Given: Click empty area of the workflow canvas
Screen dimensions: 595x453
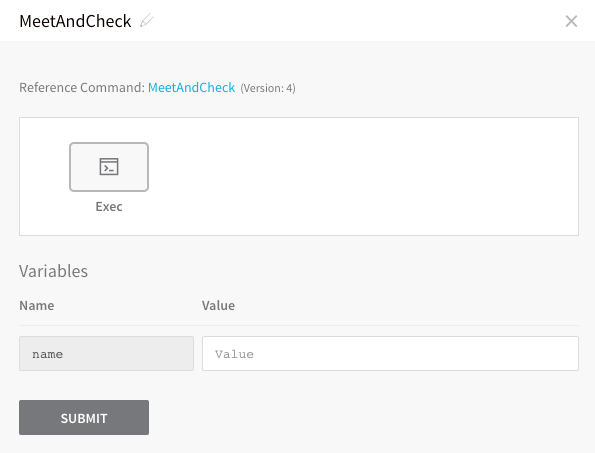Looking at the screenshot, I should point(360,176).
